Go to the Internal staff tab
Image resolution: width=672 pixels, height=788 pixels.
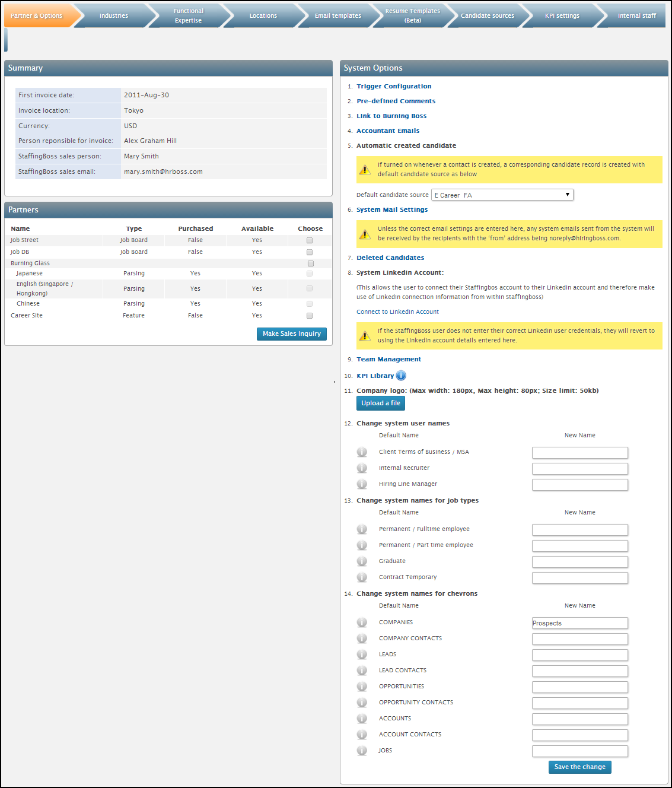636,15
